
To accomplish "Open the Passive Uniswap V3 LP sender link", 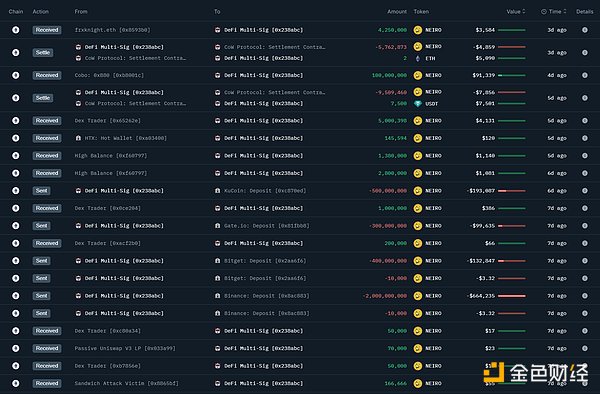I will click(125, 348).
